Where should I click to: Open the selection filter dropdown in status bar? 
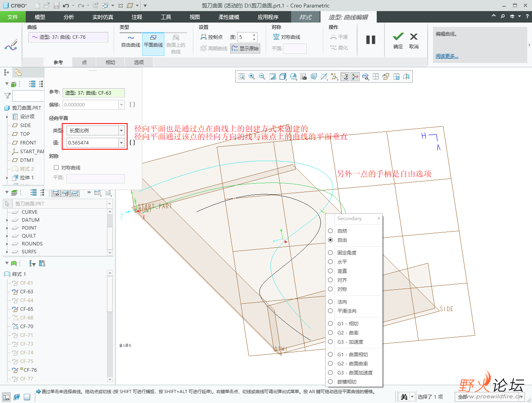click(x=521, y=397)
